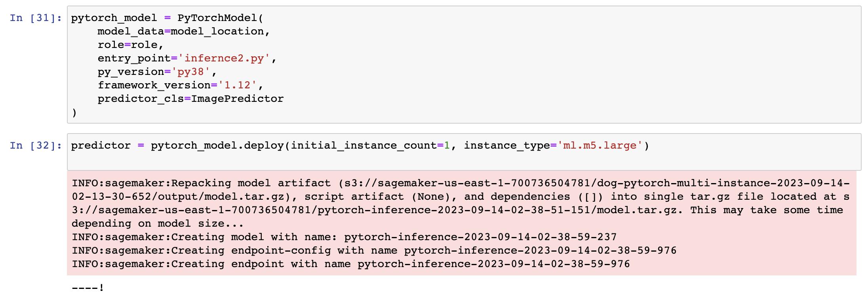Image resolution: width=868 pixels, height=298 pixels.
Task: Click the Creating model with name log line
Action: click(345, 237)
